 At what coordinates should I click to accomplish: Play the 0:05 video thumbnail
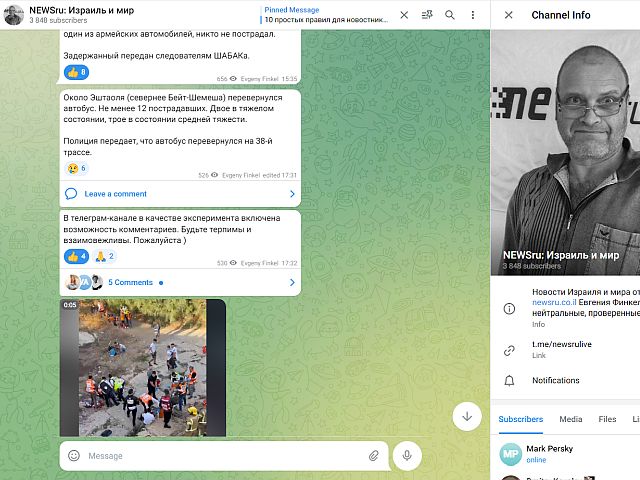pos(143,368)
